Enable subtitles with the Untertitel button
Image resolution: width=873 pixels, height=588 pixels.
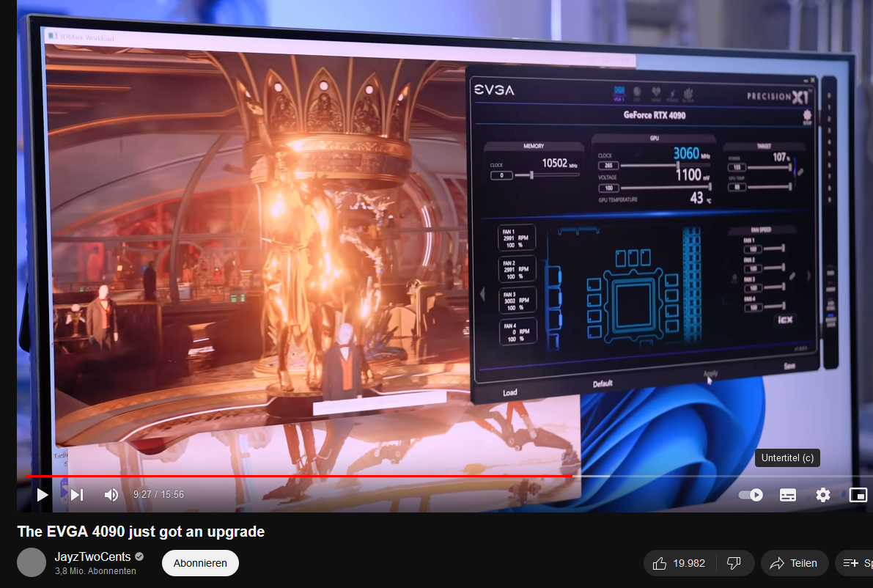[788, 494]
